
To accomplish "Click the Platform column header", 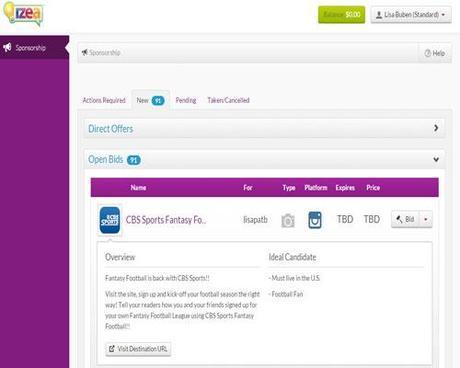I will (316, 188).
